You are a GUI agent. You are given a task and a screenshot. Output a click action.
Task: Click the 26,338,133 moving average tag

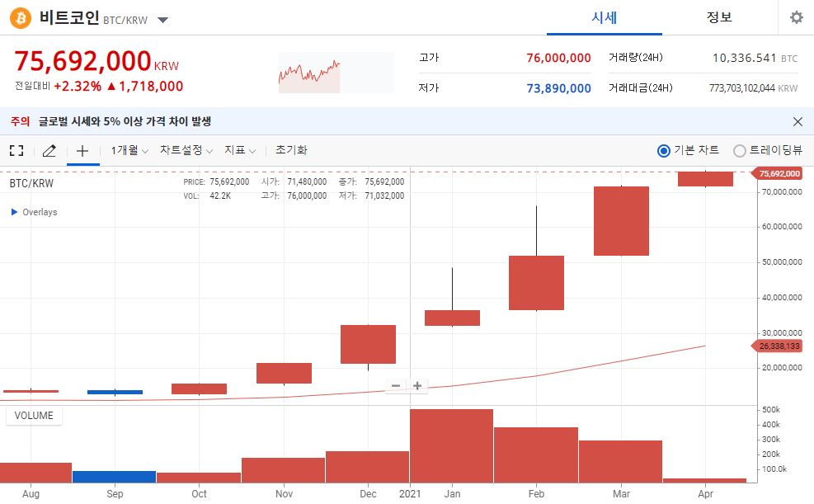tap(777, 346)
